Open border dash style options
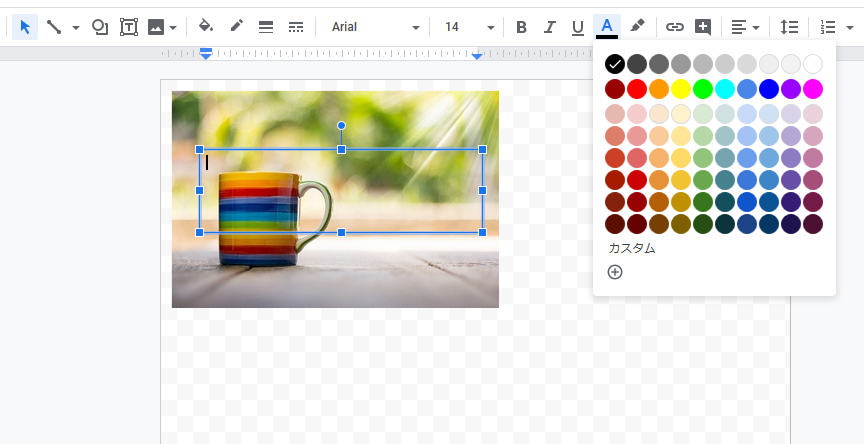The image size is (864, 444). pos(296,27)
